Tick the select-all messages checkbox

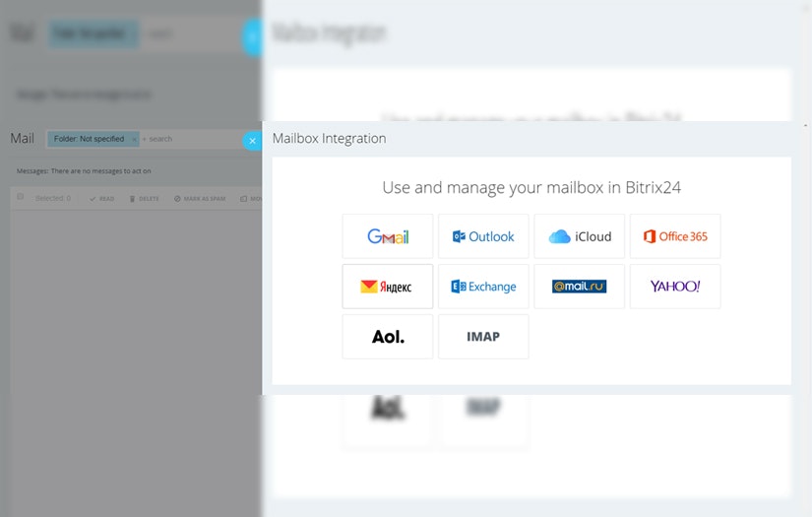pos(21,197)
